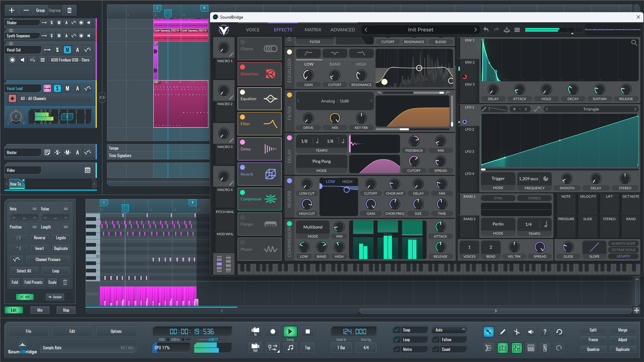
Task: Disable the Distortion effect
Action: [243, 67]
